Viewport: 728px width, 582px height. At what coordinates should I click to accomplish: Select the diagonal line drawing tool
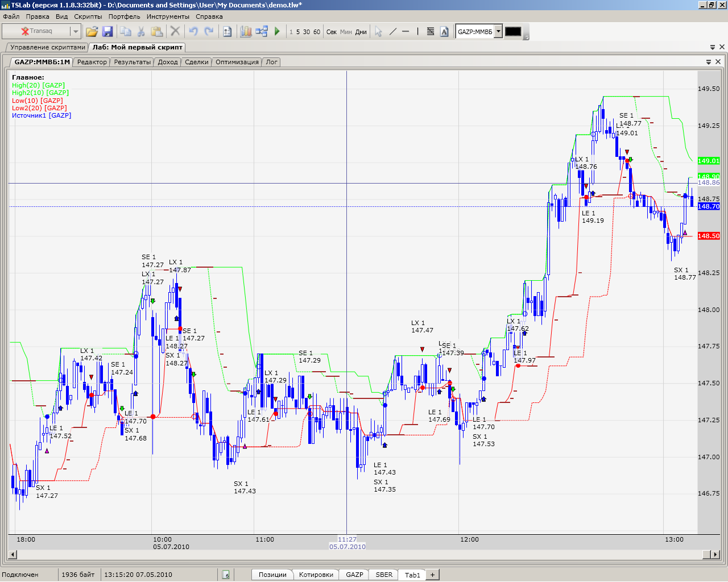pyautogui.click(x=392, y=31)
